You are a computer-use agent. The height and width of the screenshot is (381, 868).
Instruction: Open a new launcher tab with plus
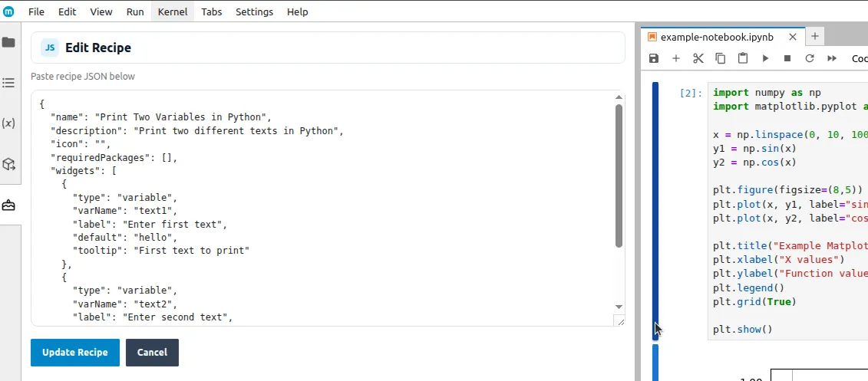[x=815, y=37]
